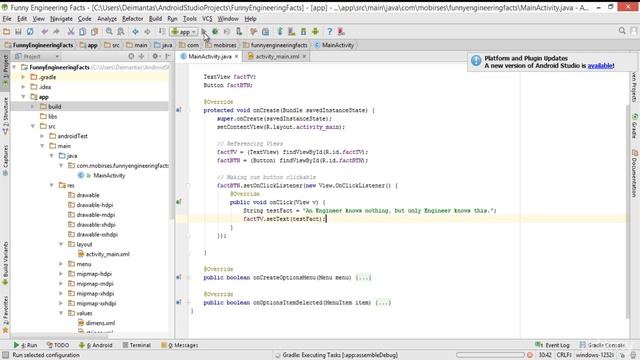This screenshot has height=360, width=640.
Task: Click the windows-1252 encoding indicator
Action: tap(595, 355)
